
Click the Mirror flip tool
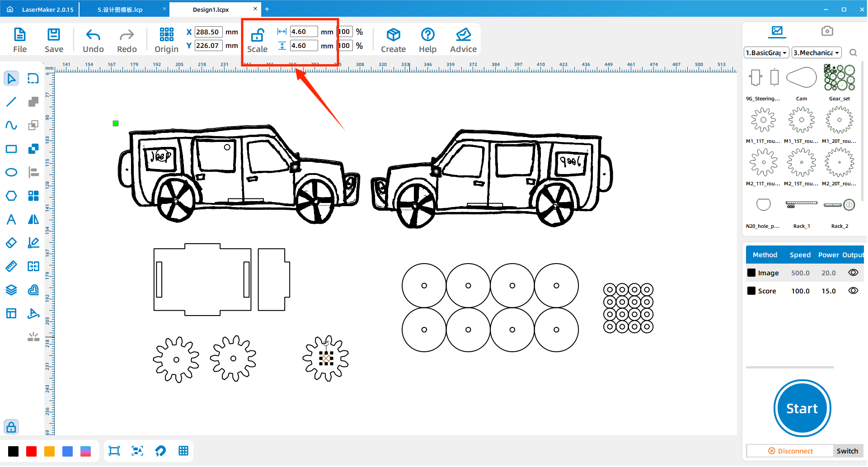(x=33, y=219)
